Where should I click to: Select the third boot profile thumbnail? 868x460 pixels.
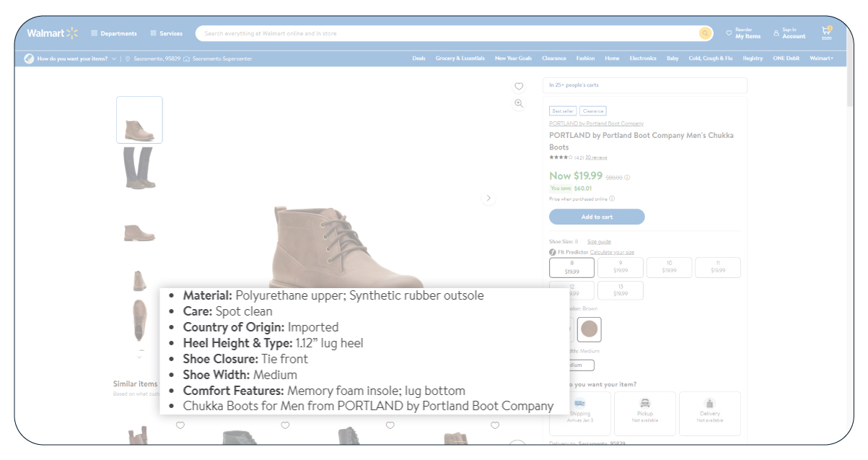coord(139,233)
